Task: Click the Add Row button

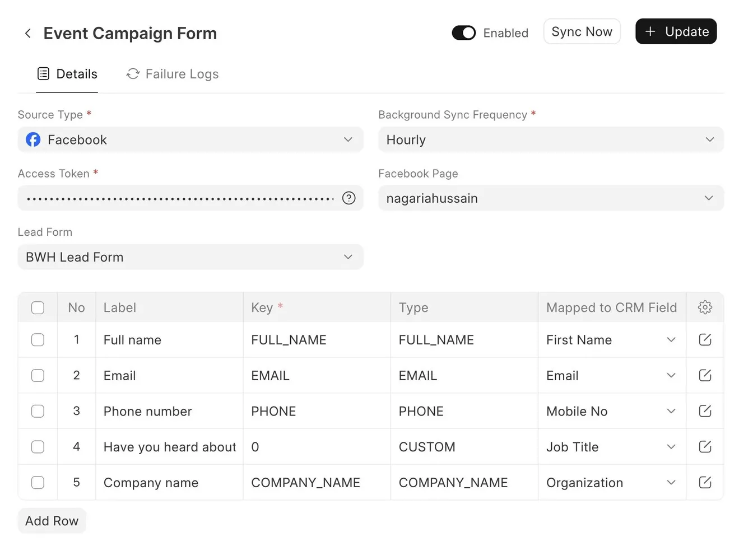Action: (52, 521)
